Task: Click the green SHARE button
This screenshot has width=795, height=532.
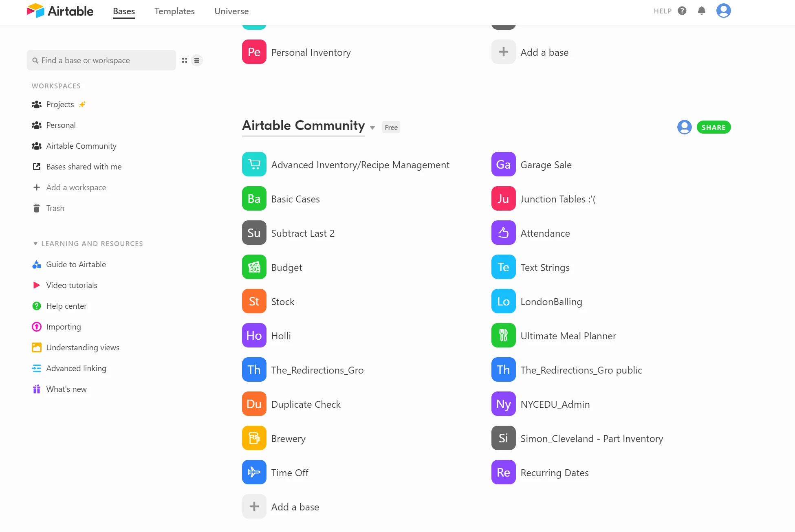Action: tap(714, 127)
